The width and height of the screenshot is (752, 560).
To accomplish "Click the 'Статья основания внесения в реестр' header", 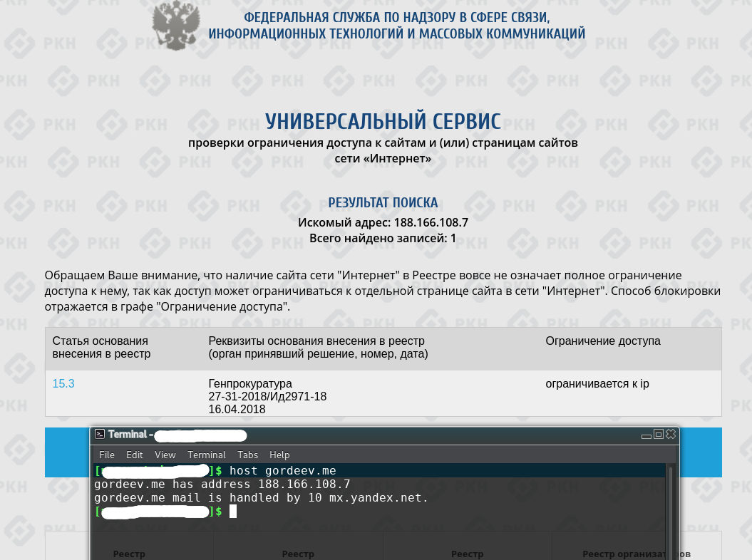I will [x=101, y=347].
